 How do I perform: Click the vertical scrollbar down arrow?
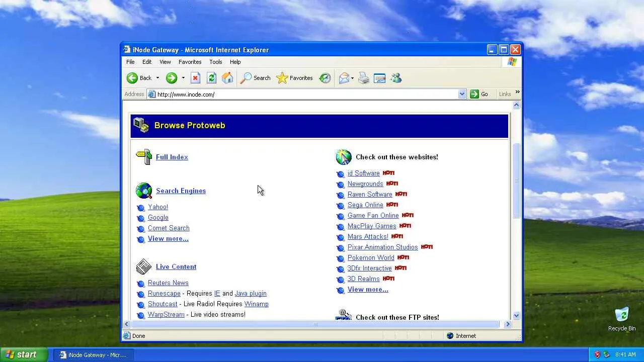coord(516,316)
